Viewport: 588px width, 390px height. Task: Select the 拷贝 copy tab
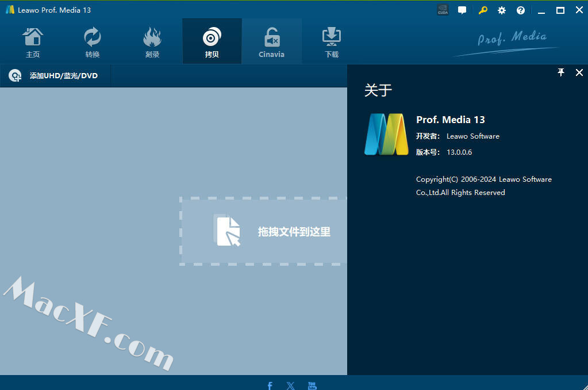212,42
